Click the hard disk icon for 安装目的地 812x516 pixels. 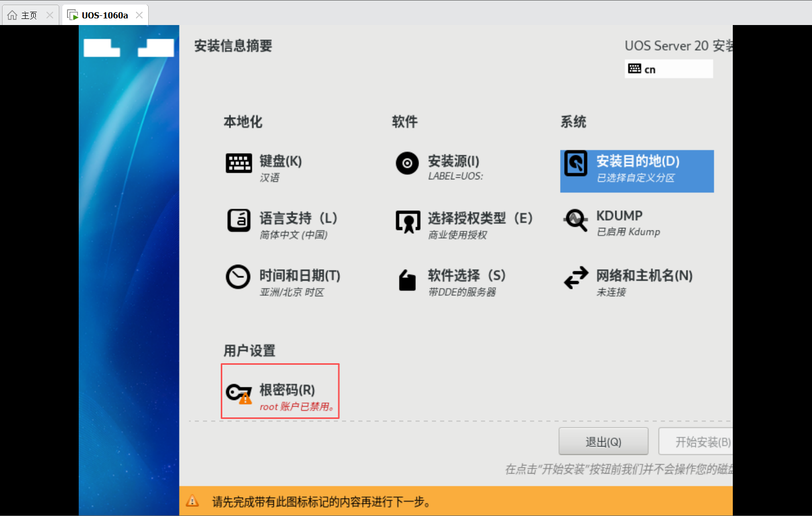(x=576, y=163)
